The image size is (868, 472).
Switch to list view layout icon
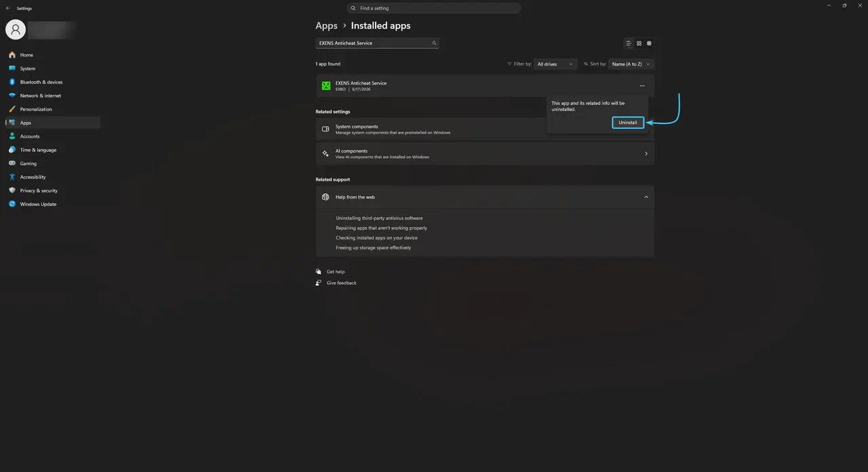629,43
